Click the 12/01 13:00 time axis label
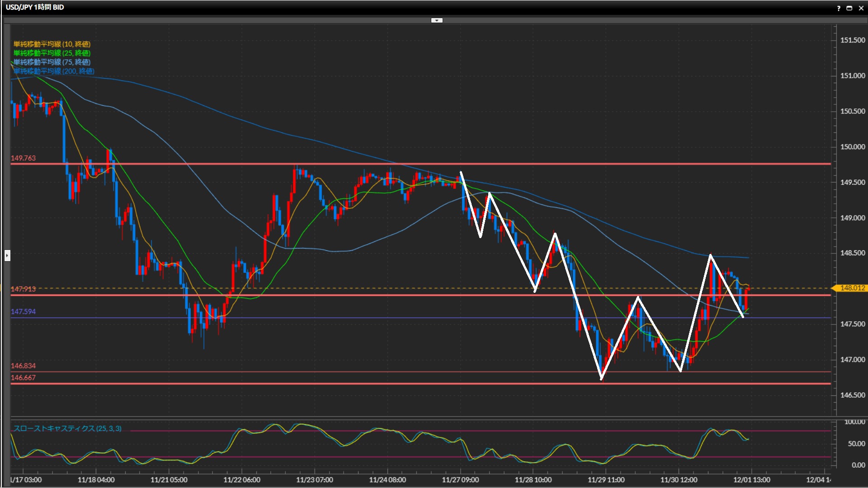The width and height of the screenshot is (868, 488). [x=751, y=480]
